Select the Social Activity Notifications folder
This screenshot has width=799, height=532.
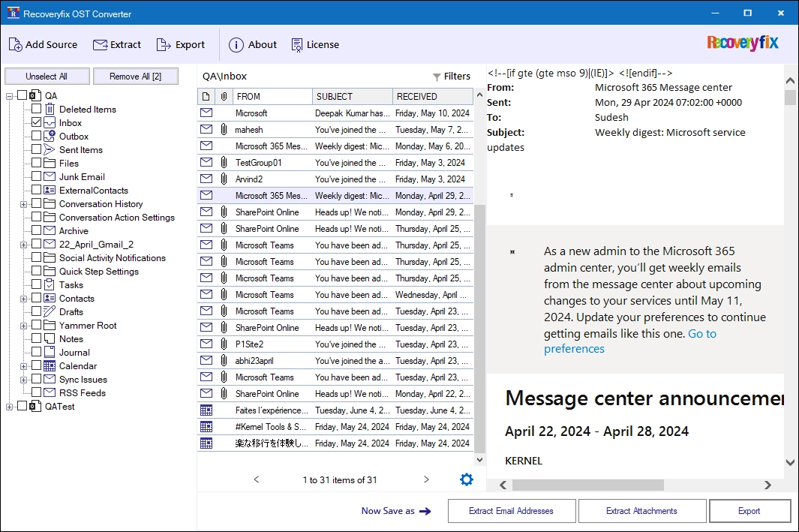(112, 258)
